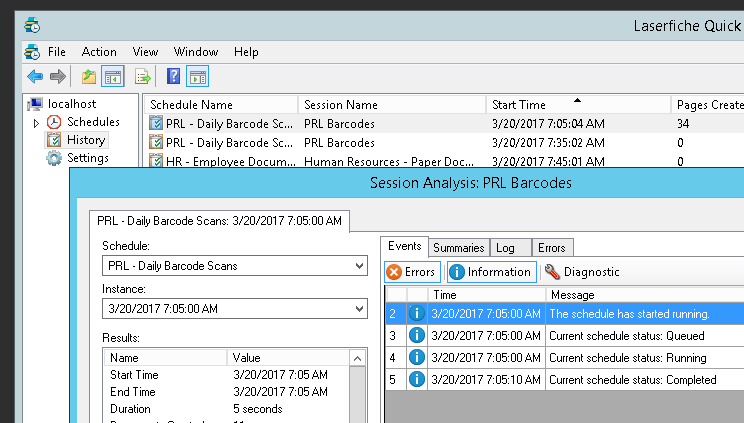Click icon of HR - Employee Docum... row
Screen dimensions: 744x423
tap(156, 160)
